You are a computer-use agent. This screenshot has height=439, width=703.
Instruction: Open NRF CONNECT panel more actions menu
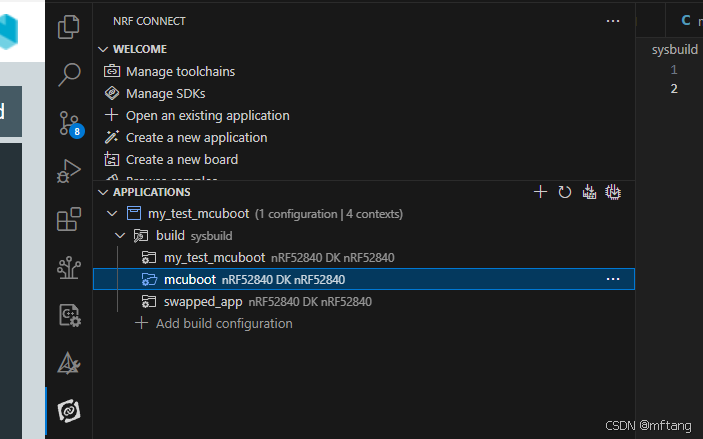(612, 21)
